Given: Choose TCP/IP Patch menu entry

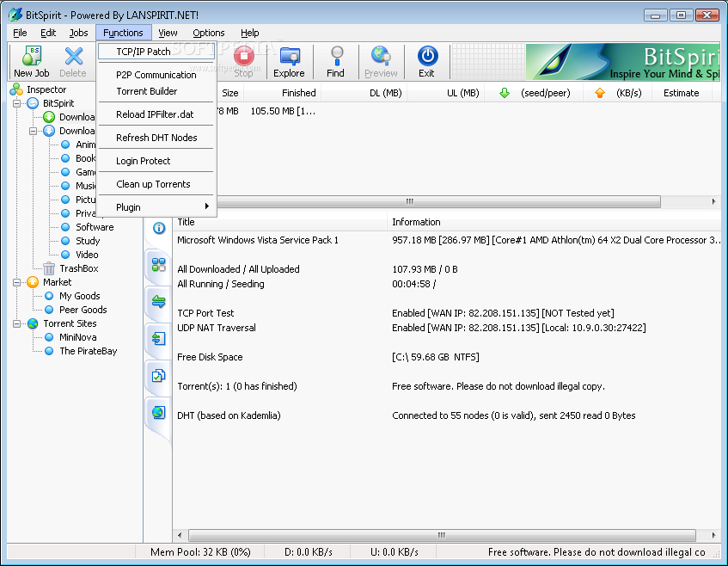Looking at the screenshot, I should click(157, 52).
